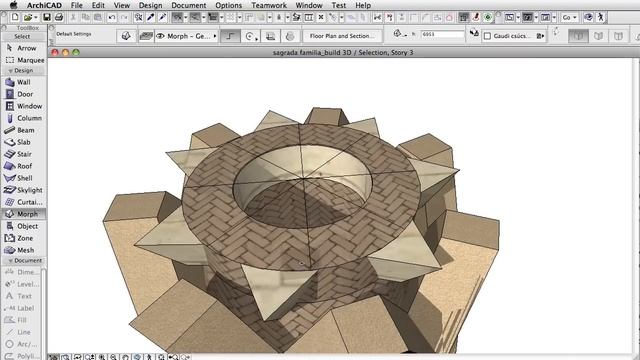The height and width of the screenshot is (360, 640).
Task: Toggle the red stamp icon in toolbar
Action: click(476, 17)
